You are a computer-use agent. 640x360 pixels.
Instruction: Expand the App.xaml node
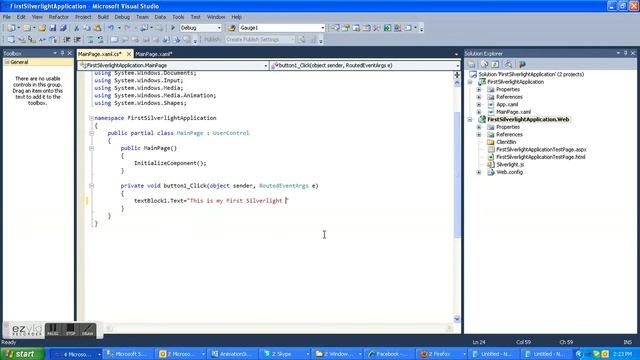[x=479, y=104]
